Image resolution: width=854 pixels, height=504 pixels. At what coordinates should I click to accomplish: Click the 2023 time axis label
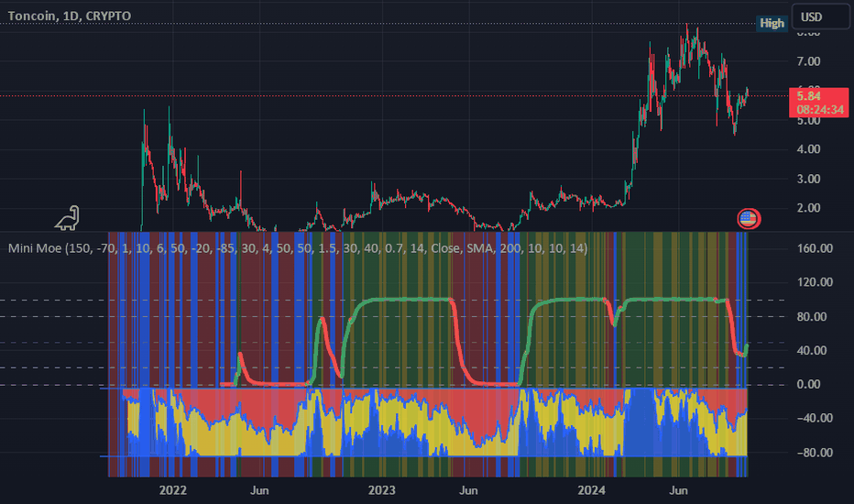[382, 490]
